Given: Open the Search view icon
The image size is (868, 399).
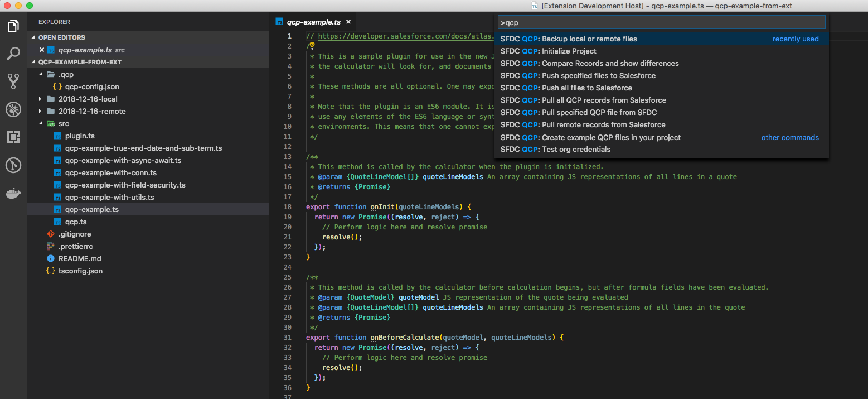Looking at the screenshot, I should click(x=13, y=54).
